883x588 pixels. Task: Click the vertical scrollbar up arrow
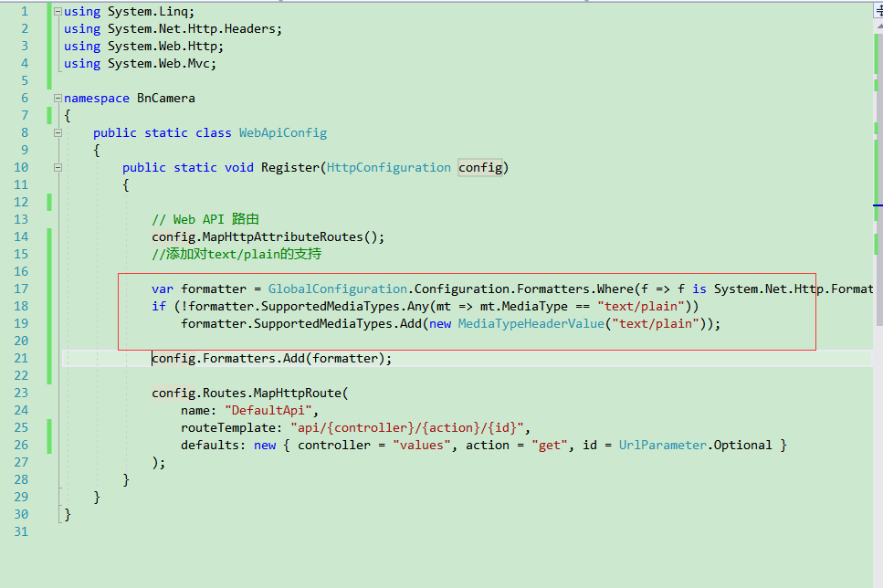click(x=879, y=26)
